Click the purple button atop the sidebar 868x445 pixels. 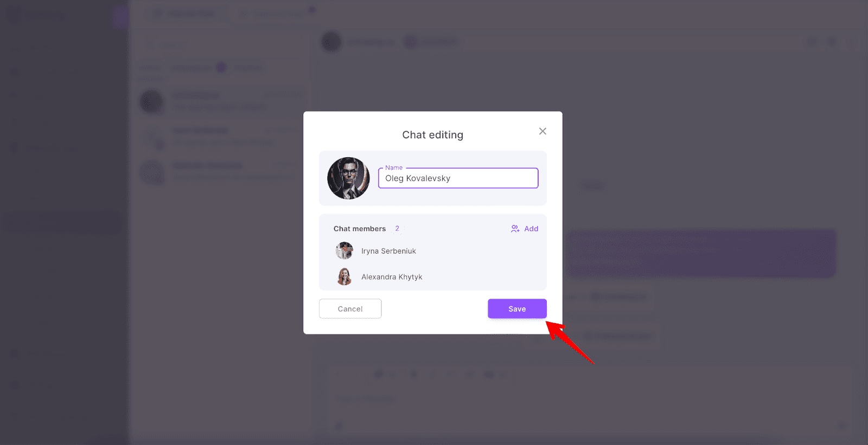coord(120,17)
